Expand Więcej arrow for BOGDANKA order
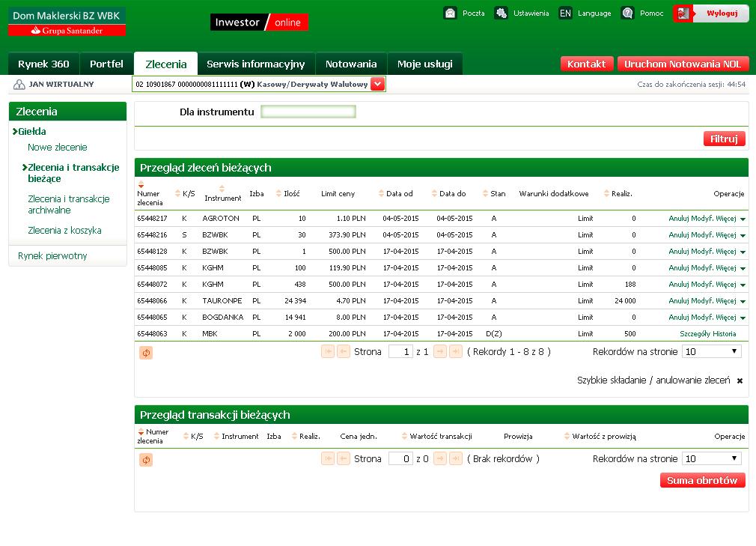Screen dimensions: 756x546 coord(743,318)
